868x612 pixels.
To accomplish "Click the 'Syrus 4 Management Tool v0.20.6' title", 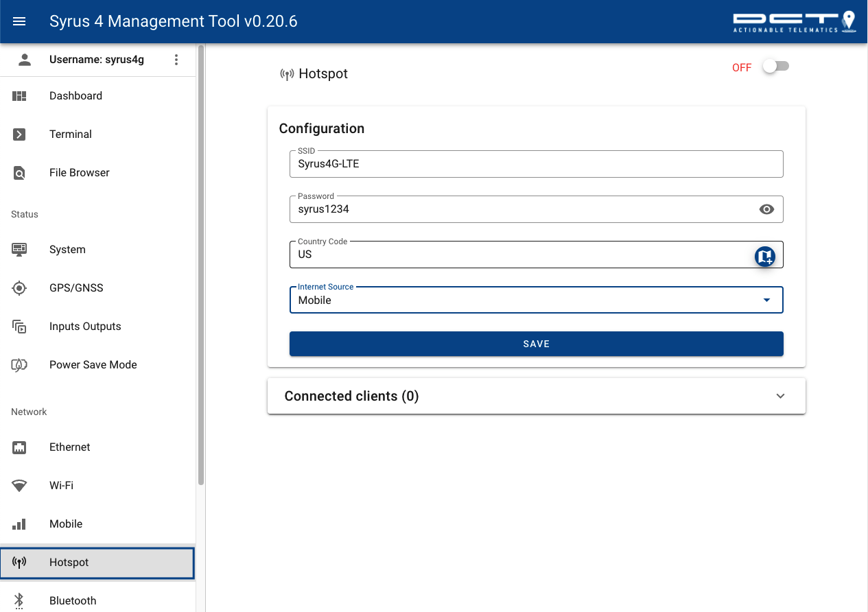I will point(174,21).
